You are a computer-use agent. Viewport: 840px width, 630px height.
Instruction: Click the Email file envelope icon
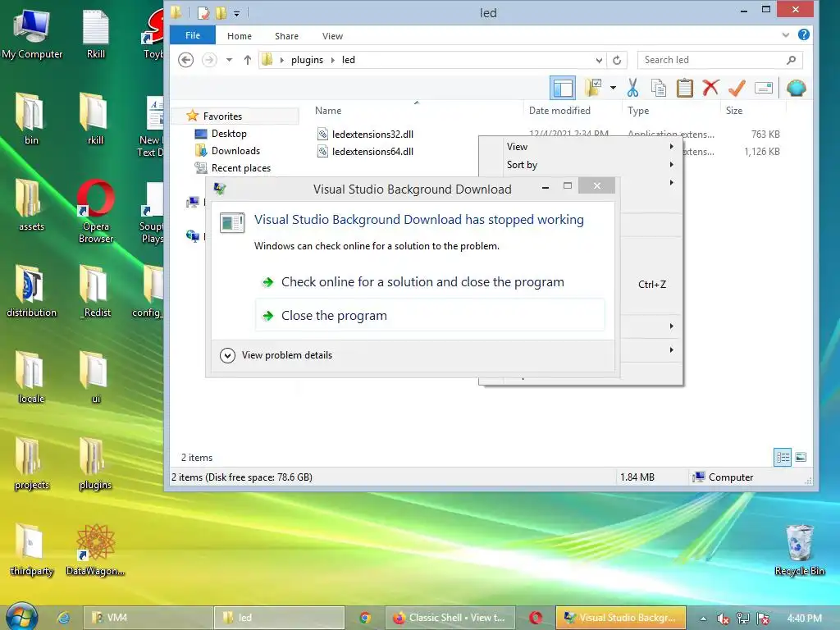(764, 88)
